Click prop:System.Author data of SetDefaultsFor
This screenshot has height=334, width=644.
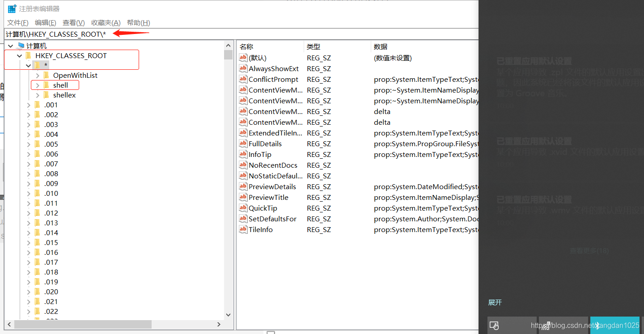[426, 219]
